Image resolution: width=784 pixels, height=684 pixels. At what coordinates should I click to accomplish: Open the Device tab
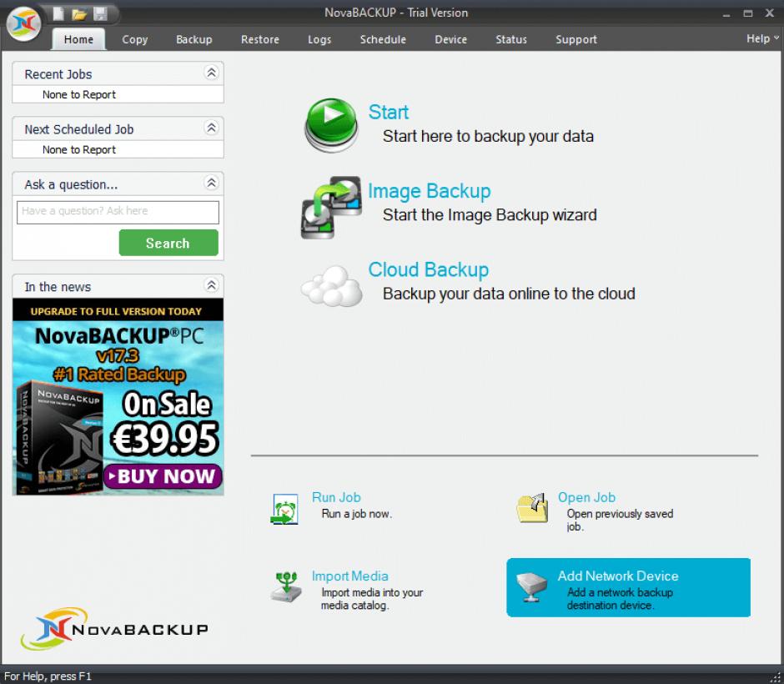451,39
